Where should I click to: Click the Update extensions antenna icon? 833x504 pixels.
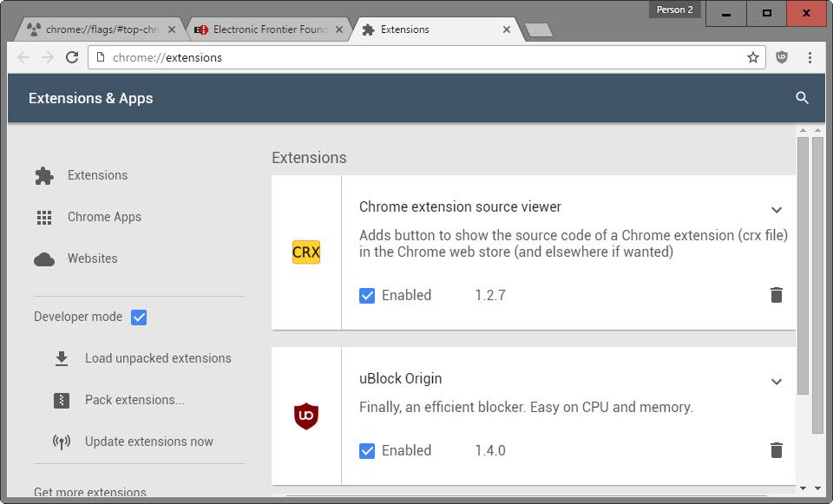[62, 442]
